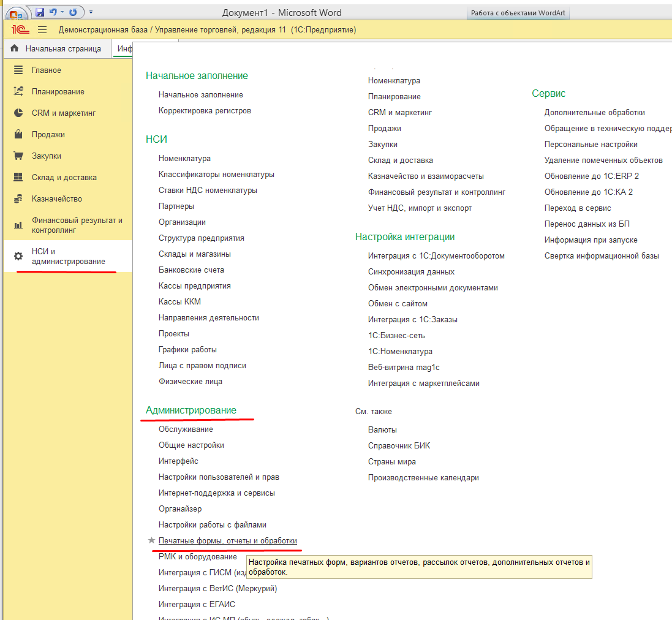Image resolution: width=672 pixels, height=620 pixels.
Task: Open Печатные формы, отчеты и обработки link
Action: pyautogui.click(x=227, y=541)
